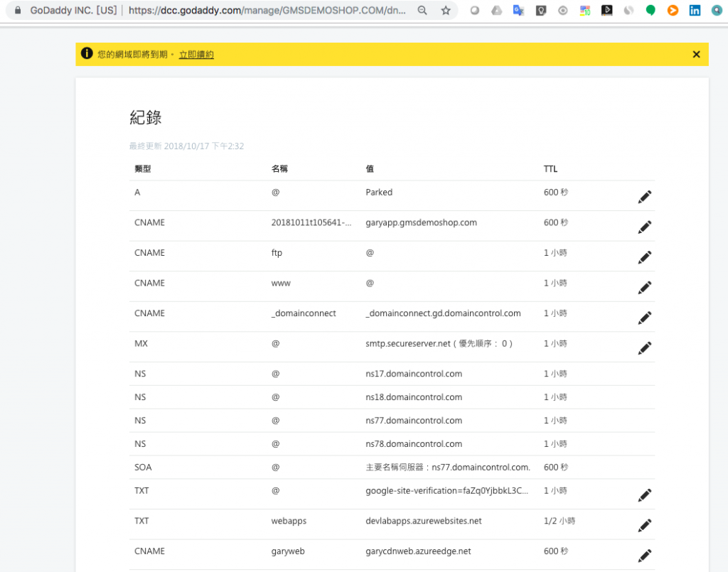This screenshot has width=728, height=572.
Task: Select the 'ns78.domaincontrol.com' value
Action: pyautogui.click(x=414, y=444)
